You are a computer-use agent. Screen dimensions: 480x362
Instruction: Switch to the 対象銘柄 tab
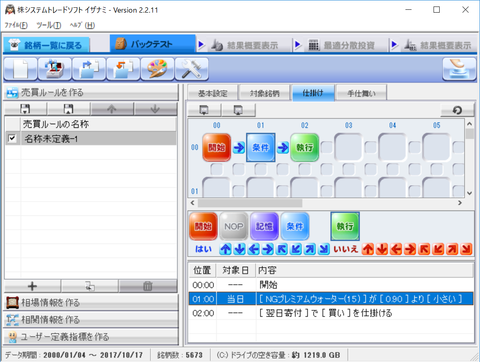click(265, 93)
